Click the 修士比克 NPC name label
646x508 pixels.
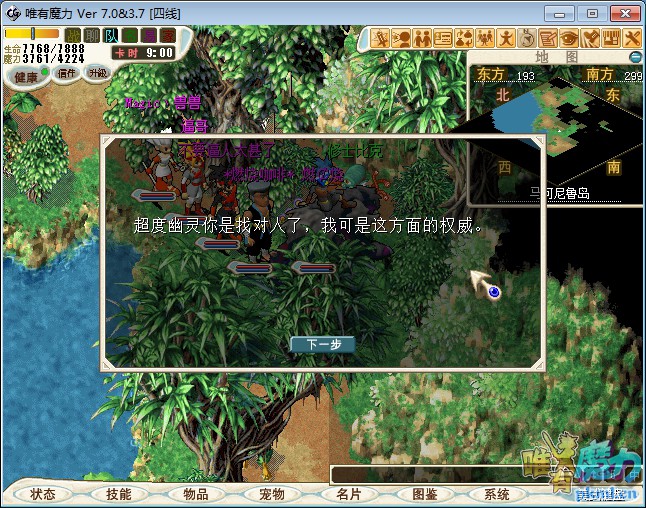(x=356, y=152)
